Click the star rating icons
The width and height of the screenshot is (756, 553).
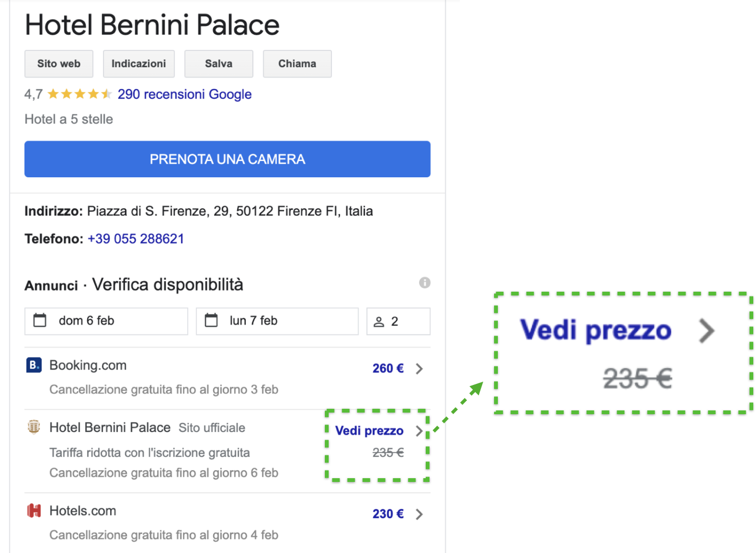(x=80, y=94)
